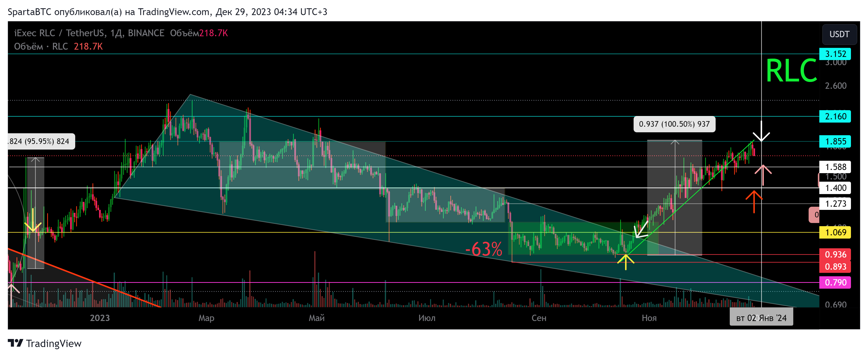Select the red 0.893 price label
The width and height of the screenshot is (868, 357).
point(835,267)
